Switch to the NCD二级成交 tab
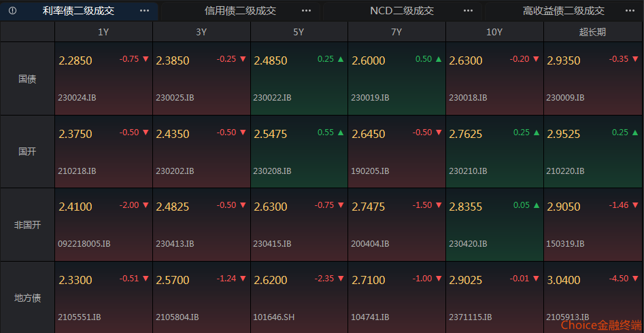 point(402,11)
